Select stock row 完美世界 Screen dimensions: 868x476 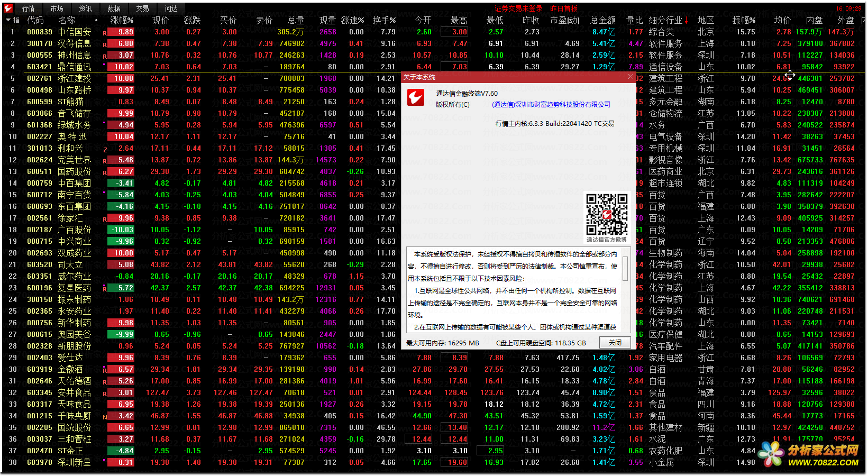pyautogui.click(x=74, y=160)
